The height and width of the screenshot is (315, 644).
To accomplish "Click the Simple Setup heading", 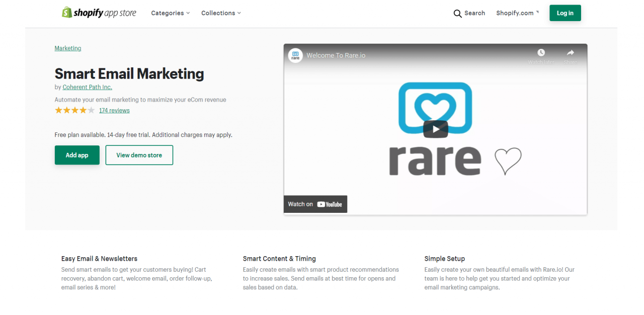I will point(445,259).
